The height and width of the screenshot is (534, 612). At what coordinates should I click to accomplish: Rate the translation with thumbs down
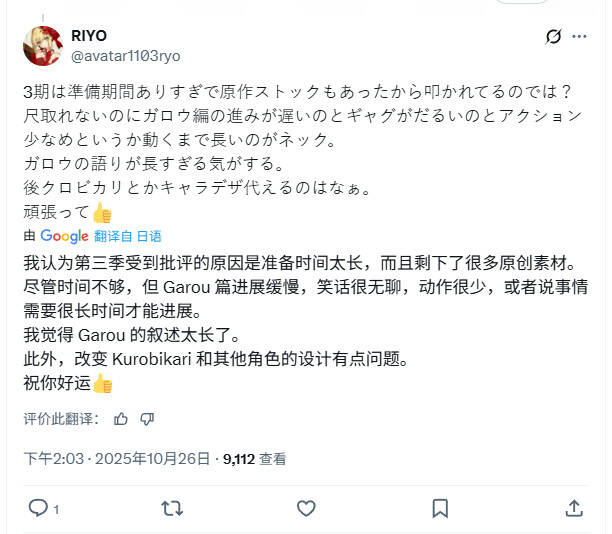[147, 419]
